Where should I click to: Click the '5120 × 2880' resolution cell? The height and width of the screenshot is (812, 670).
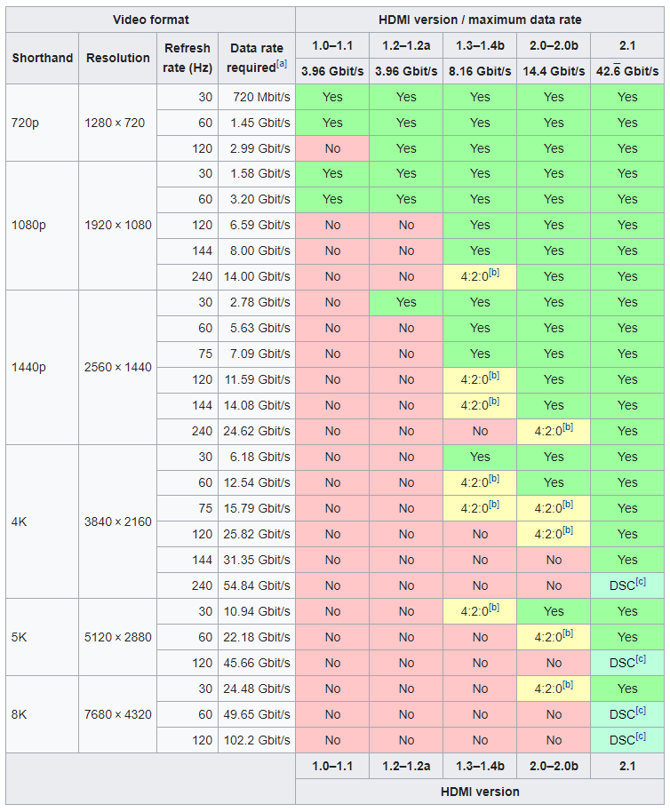117,637
